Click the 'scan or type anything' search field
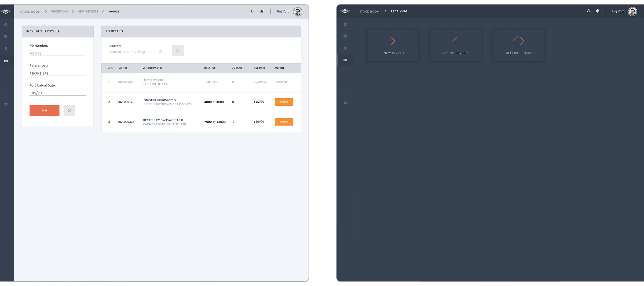 (x=133, y=52)
